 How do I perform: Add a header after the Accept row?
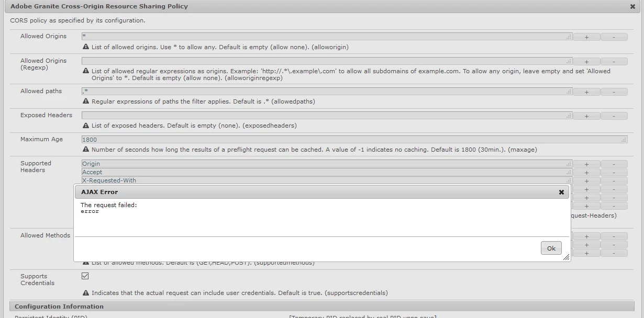(586, 173)
